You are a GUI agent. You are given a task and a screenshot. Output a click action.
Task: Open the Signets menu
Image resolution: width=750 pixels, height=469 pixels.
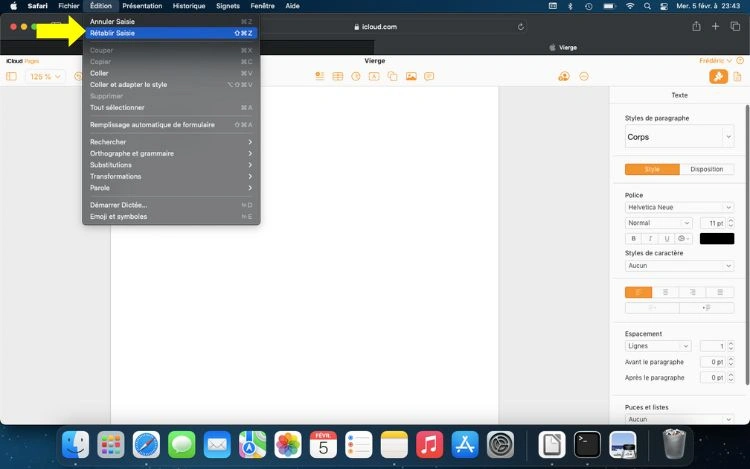pyautogui.click(x=228, y=6)
